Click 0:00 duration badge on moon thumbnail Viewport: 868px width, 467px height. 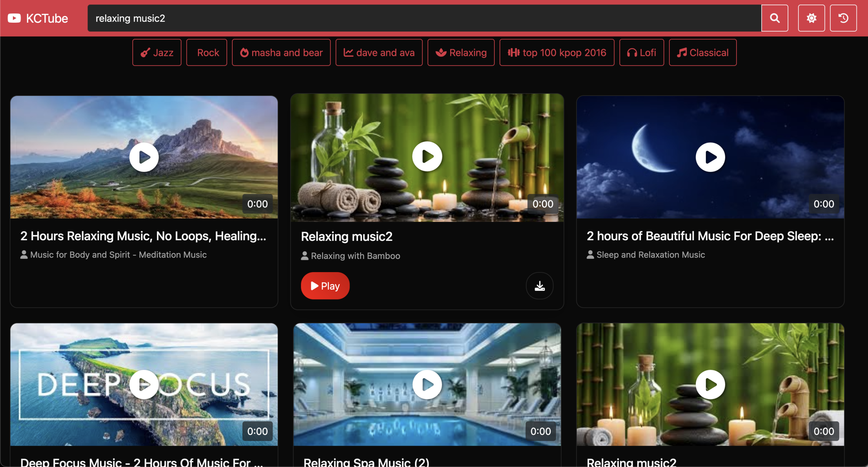point(824,204)
